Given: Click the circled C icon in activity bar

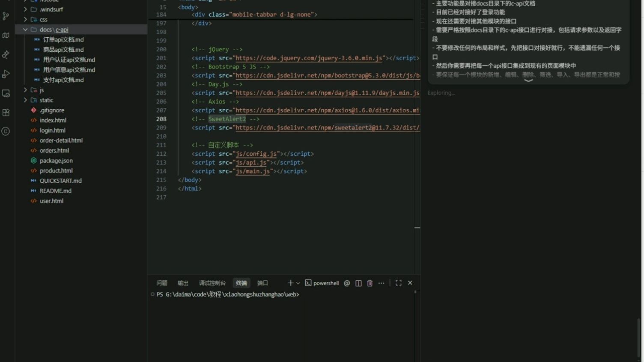Looking at the screenshot, I should coord(6,131).
